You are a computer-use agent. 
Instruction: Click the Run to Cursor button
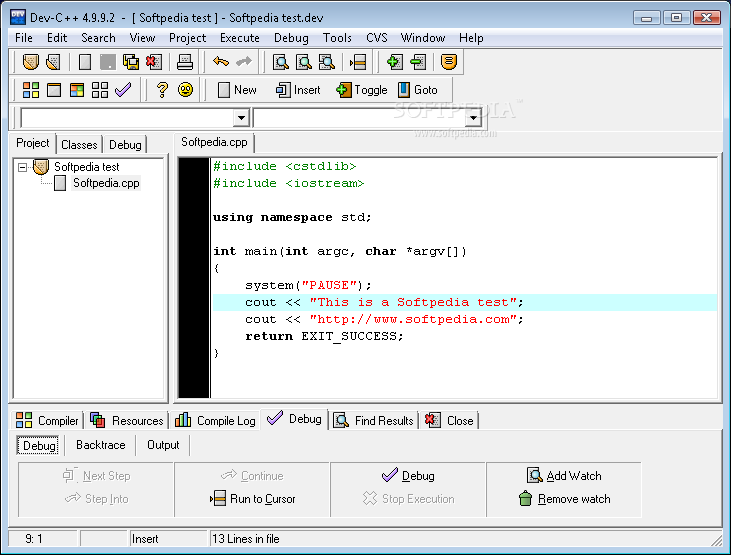tap(253, 499)
